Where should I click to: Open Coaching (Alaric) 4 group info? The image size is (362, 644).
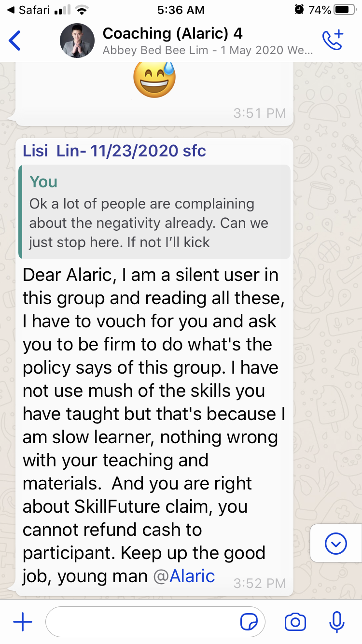click(172, 33)
